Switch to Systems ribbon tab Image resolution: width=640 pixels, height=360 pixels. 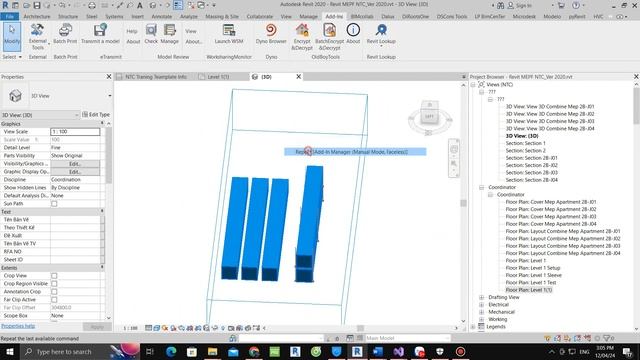click(x=114, y=16)
